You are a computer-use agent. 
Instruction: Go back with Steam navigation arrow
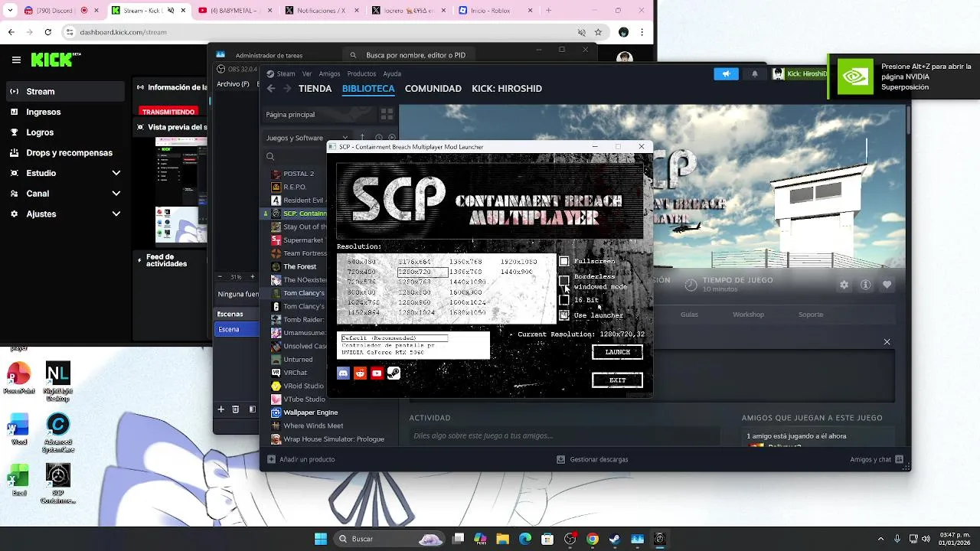(271, 89)
